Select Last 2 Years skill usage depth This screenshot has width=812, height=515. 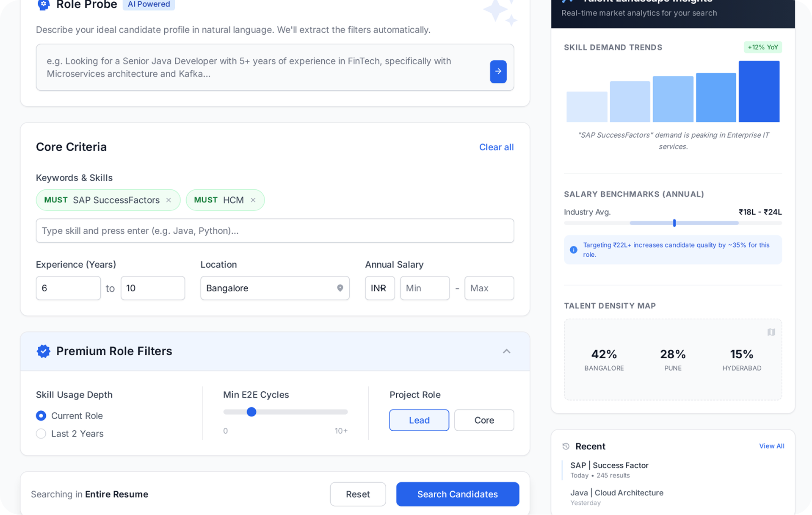pos(41,434)
